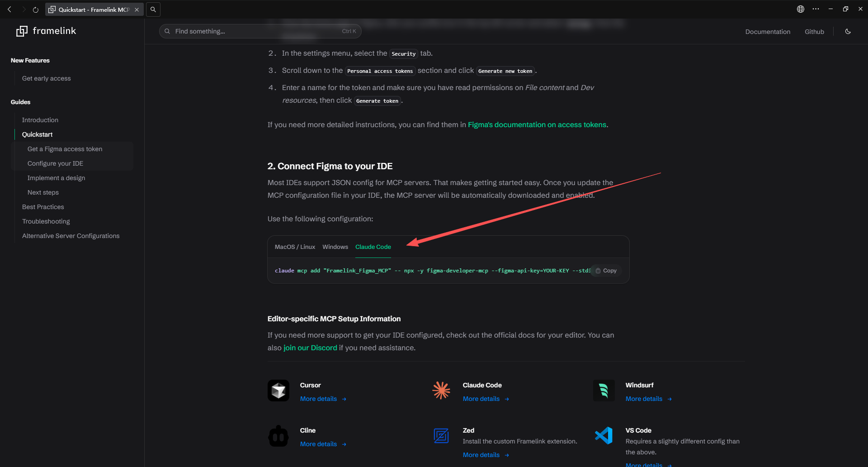868x467 pixels.
Task: Select Quickstart in the sidebar
Action: [x=38, y=134]
